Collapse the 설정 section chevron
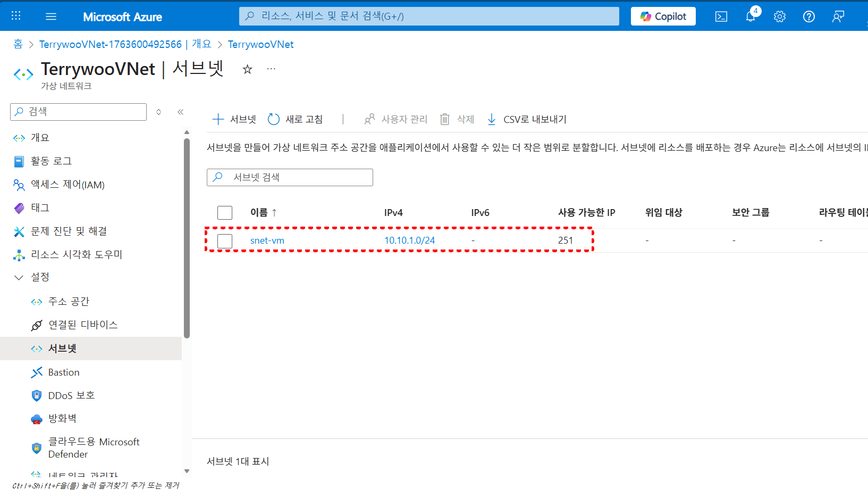Image resolution: width=868 pixels, height=490 pixels. tap(19, 277)
